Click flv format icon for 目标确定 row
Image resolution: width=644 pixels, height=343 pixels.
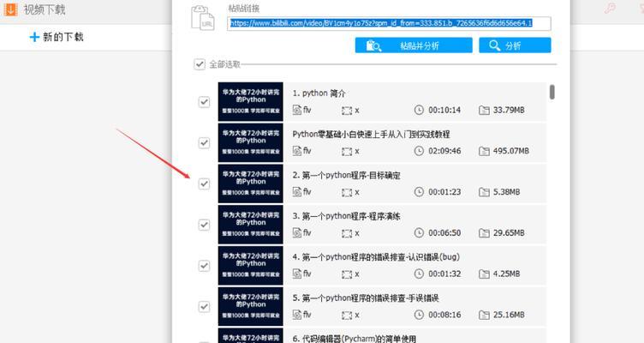pos(297,192)
